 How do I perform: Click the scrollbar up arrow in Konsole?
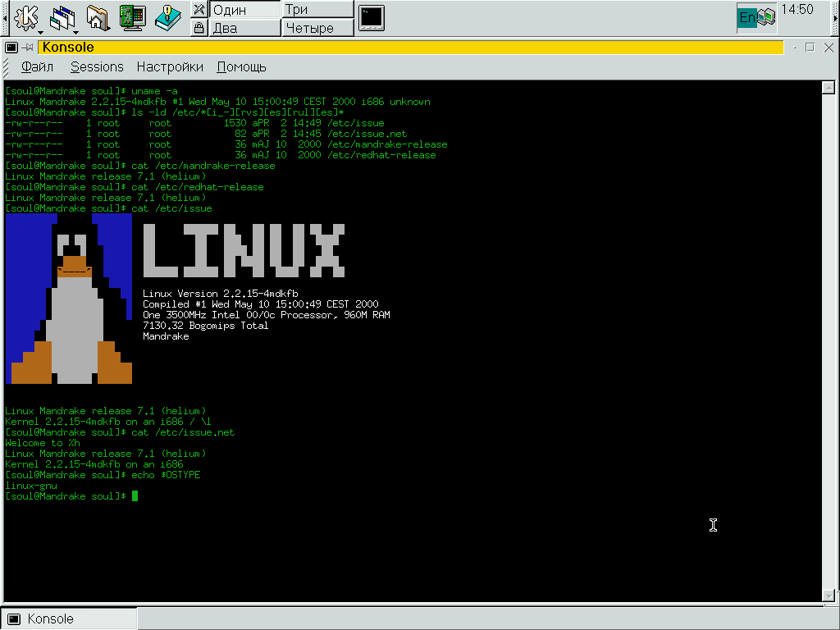[x=829, y=87]
